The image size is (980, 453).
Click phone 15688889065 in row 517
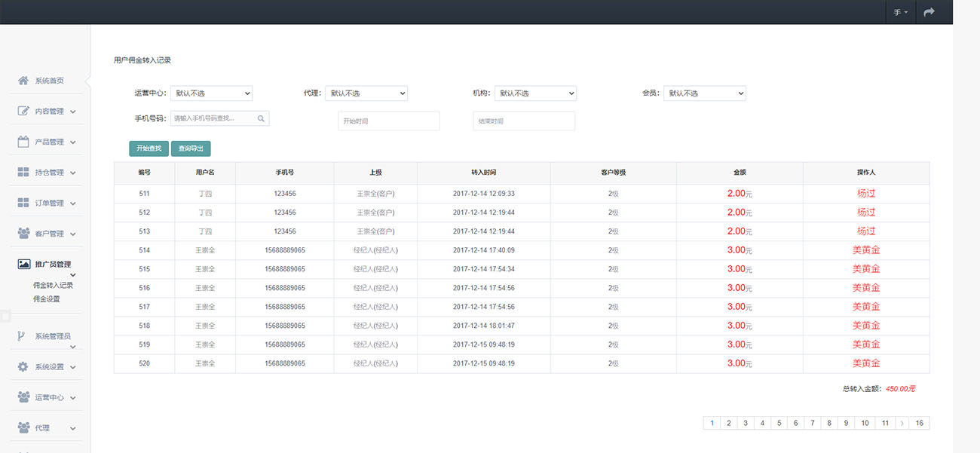(285, 307)
